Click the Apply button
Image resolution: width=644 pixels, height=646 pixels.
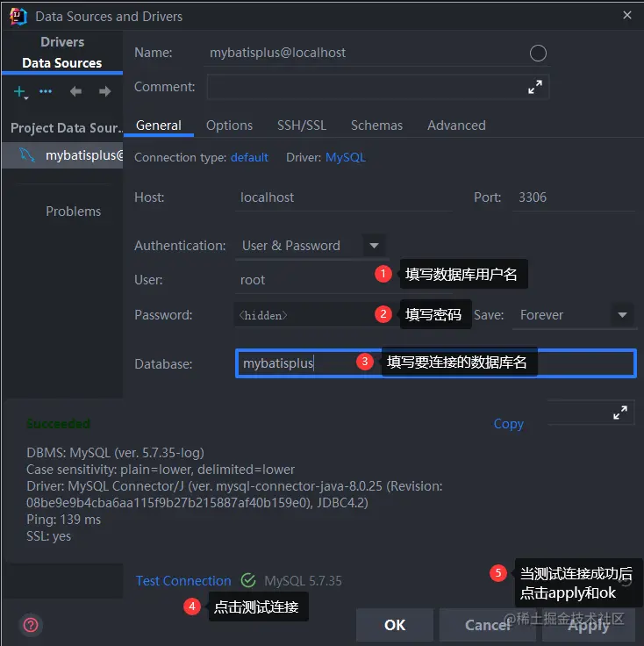589,625
